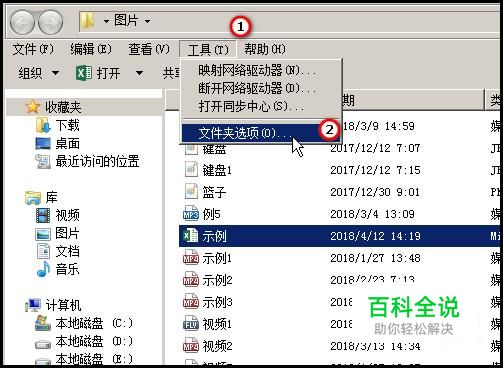Image resolution: width=503 pixels, height=368 pixels.
Task: Select file named 篮子
Action: click(214, 192)
